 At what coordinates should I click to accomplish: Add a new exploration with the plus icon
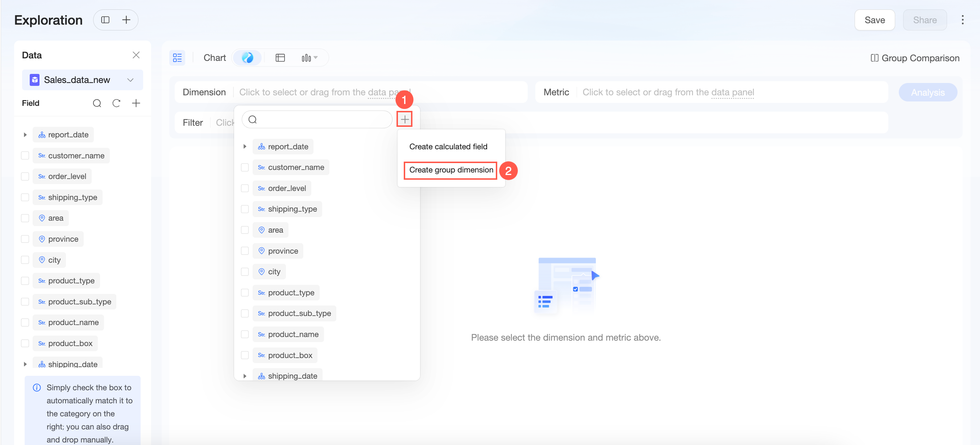126,20
